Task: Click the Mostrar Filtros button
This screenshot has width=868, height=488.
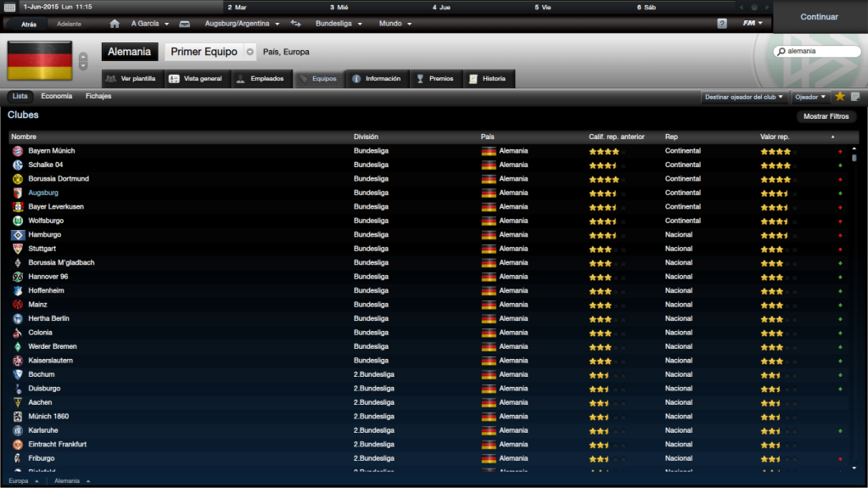Action: point(826,116)
